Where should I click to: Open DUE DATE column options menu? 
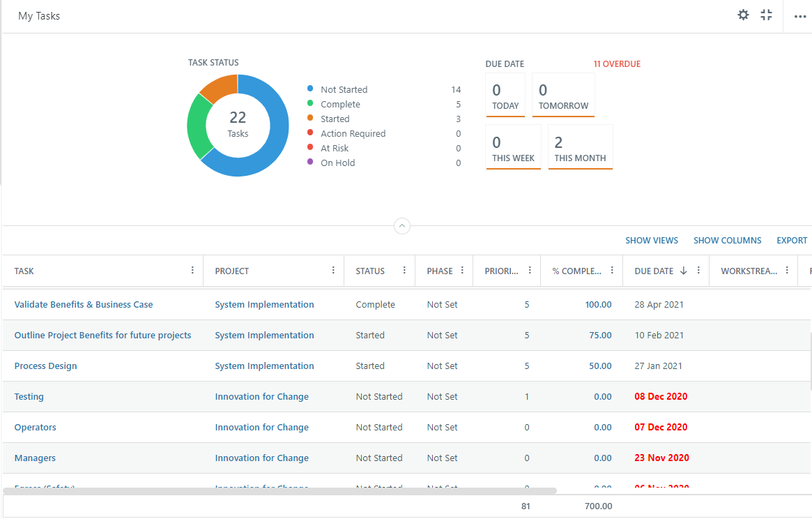tap(698, 270)
